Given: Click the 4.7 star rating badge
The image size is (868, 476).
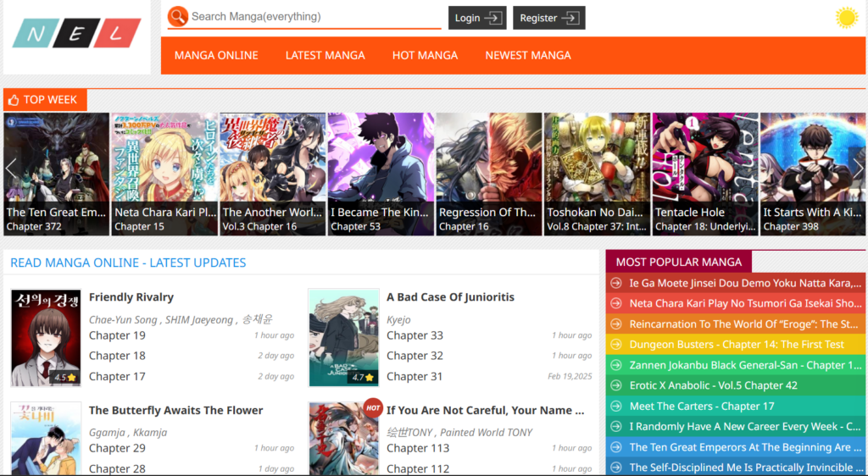Looking at the screenshot, I should click(x=363, y=378).
